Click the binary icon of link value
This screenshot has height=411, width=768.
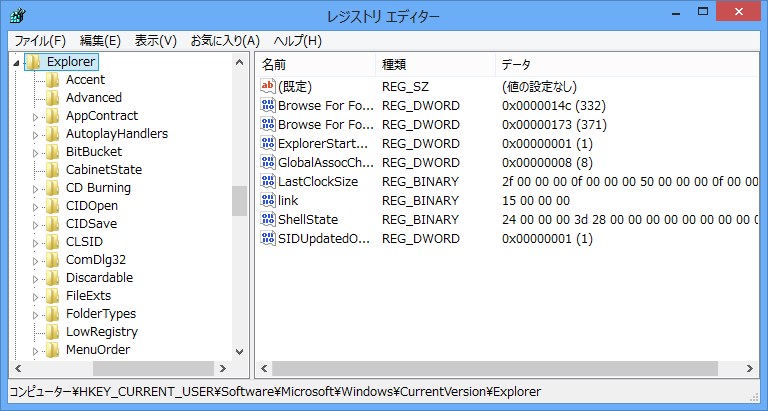(268, 201)
